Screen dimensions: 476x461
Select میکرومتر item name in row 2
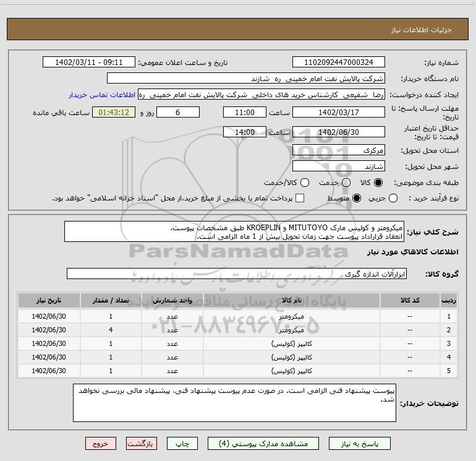tap(291, 330)
